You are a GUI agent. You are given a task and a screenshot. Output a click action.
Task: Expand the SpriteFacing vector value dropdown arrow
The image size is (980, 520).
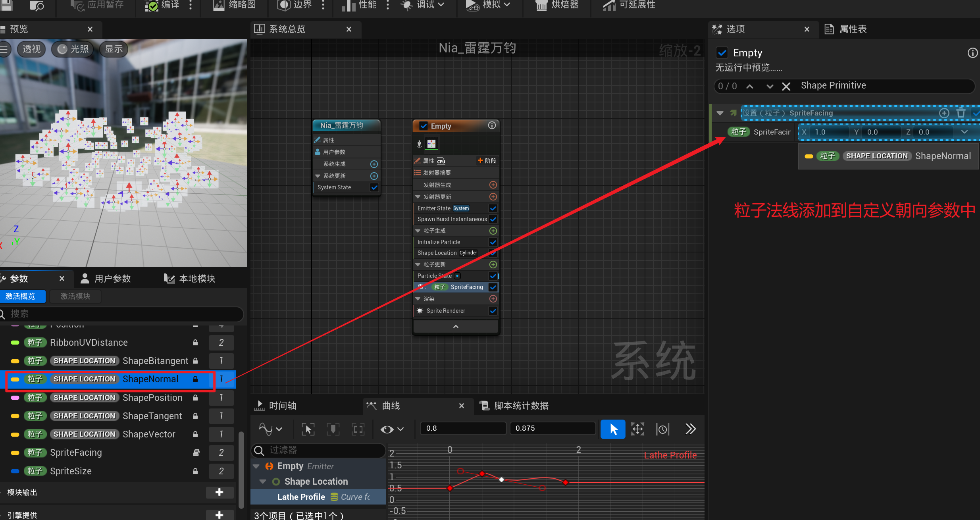965,132
